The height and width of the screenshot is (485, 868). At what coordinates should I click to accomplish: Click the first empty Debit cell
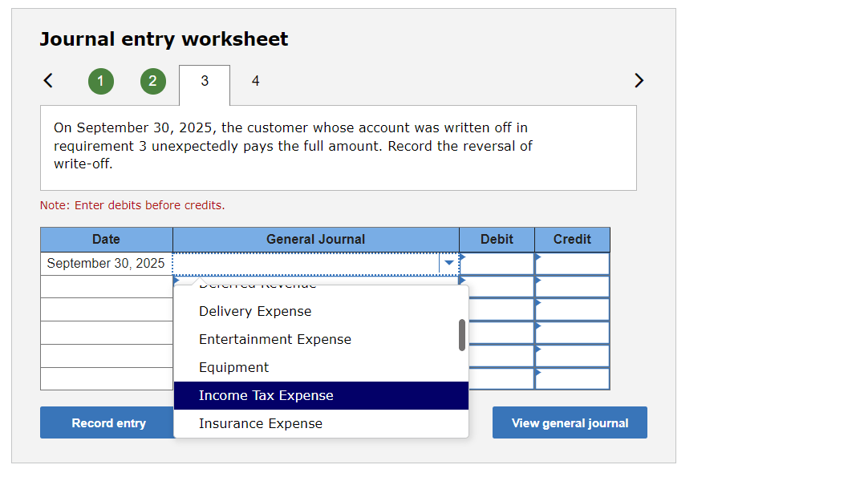497,263
